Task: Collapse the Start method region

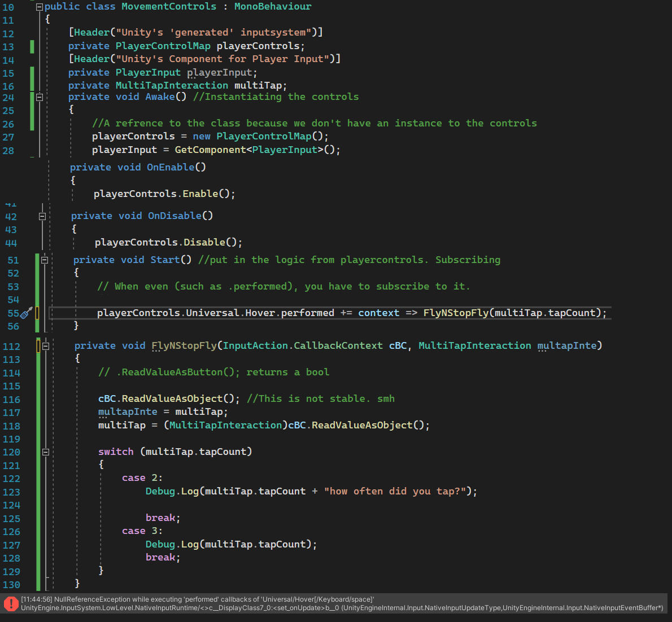Action: [x=44, y=260]
